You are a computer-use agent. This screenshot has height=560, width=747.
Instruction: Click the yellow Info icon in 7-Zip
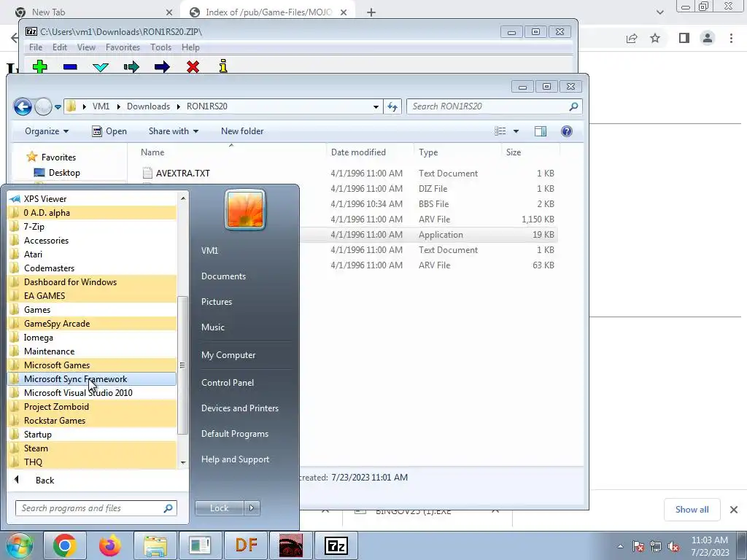[223, 66]
